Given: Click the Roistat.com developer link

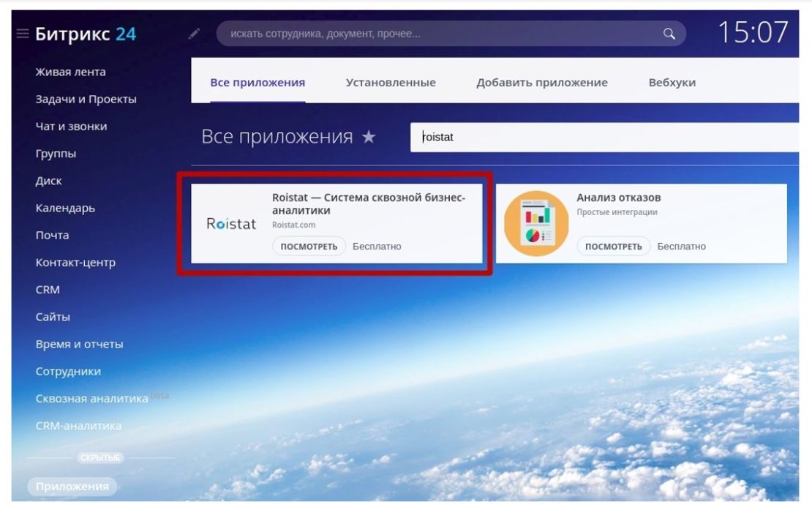Looking at the screenshot, I should click(x=293, y=225).
